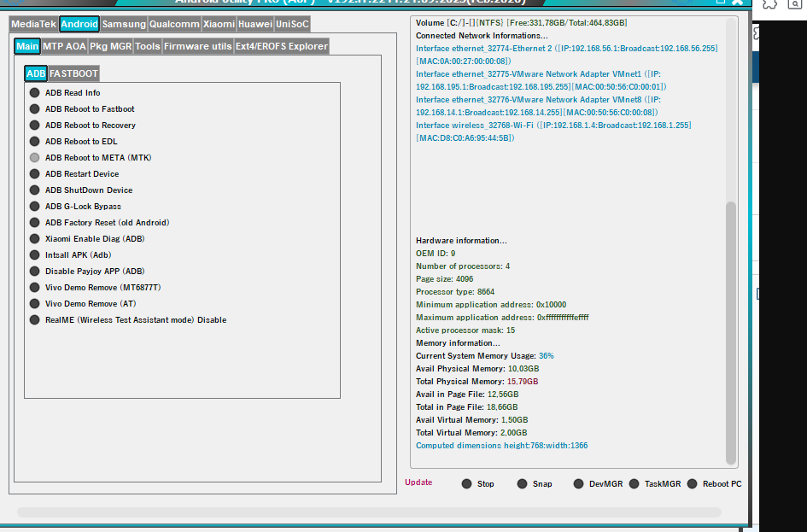Open Ext4/EROFS Explorer sub-tab
The height and width of the screenshot is (532, 807).
[x=282, y=46]
